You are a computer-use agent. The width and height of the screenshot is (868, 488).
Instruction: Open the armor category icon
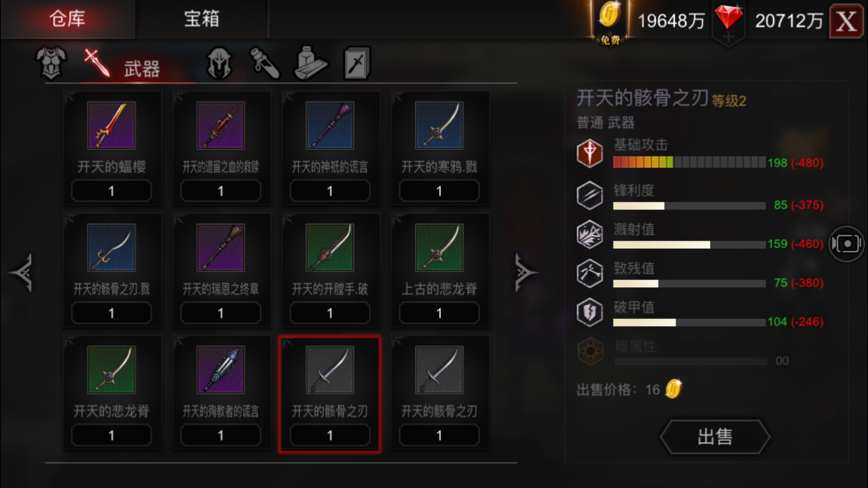51,63
